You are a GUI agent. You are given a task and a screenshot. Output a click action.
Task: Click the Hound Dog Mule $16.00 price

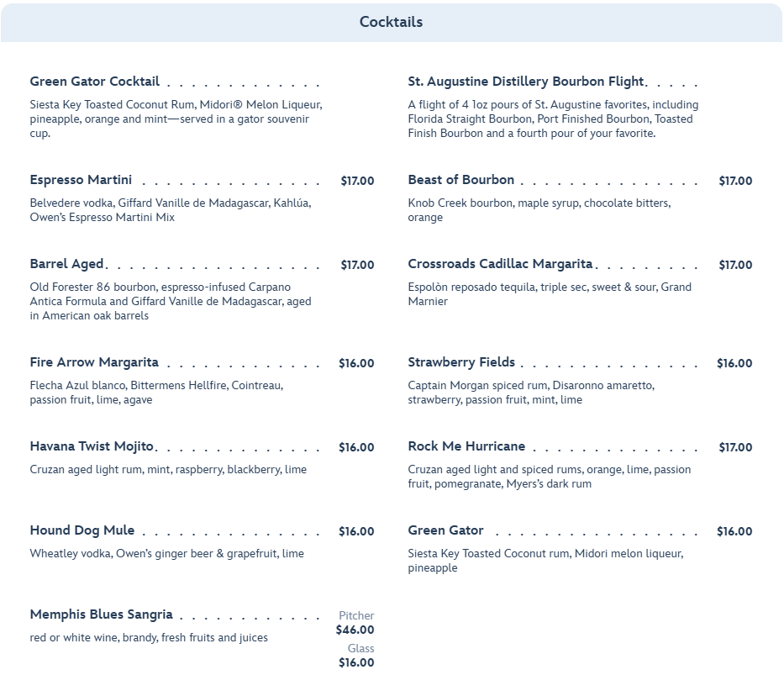click(x=356, y=531)
